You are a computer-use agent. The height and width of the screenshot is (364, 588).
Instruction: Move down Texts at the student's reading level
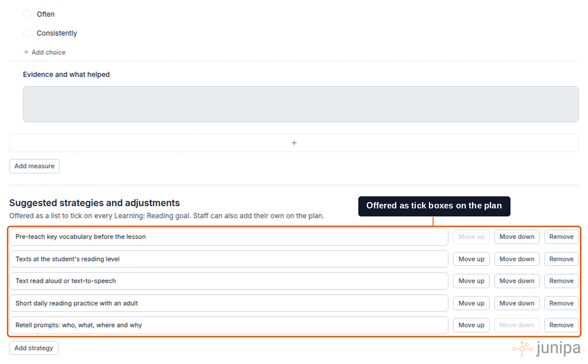(516, 259)
